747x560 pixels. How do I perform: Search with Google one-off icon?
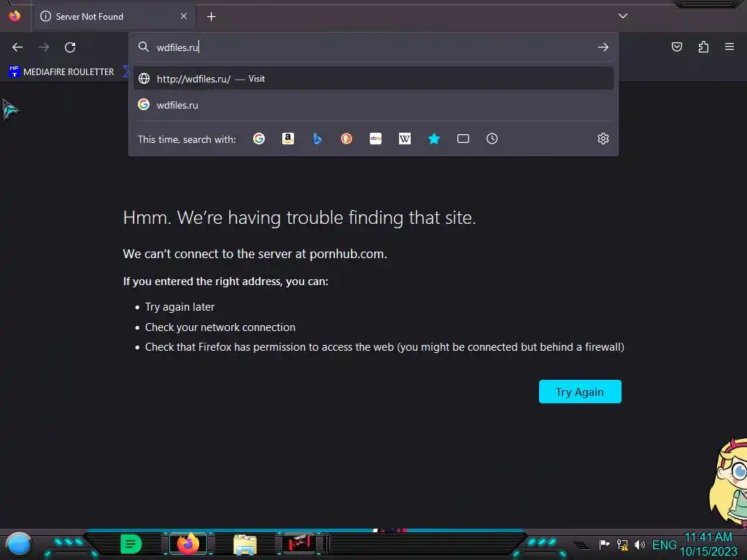[259, 139]
